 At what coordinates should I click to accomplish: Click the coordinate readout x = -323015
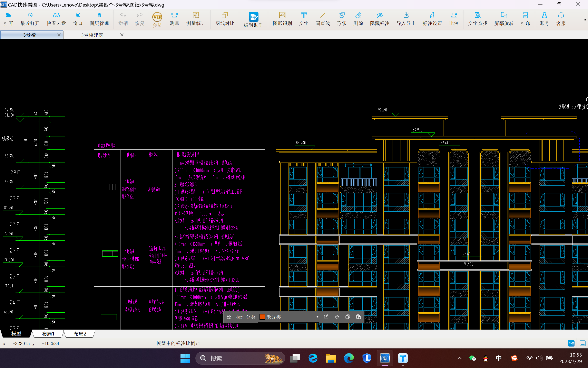point(31,343)
